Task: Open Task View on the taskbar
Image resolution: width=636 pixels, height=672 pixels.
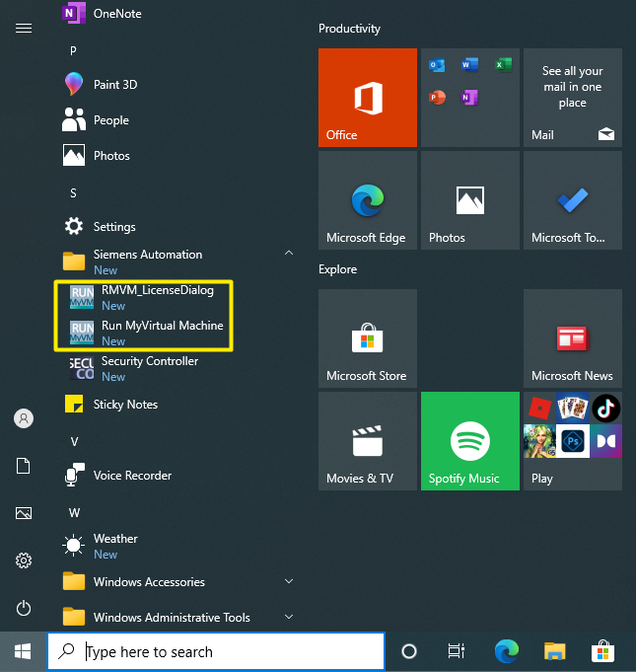Action: (457, 651)
